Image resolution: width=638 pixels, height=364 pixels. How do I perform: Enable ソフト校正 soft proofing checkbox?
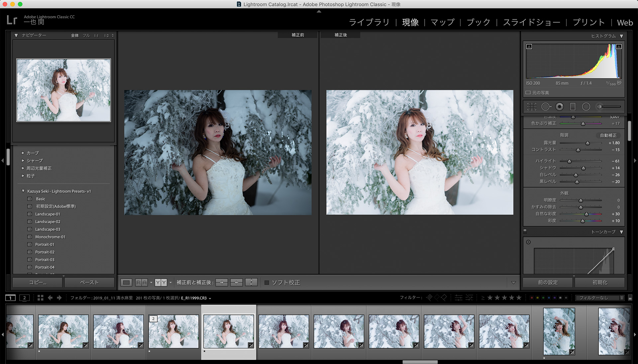[266, 283]
